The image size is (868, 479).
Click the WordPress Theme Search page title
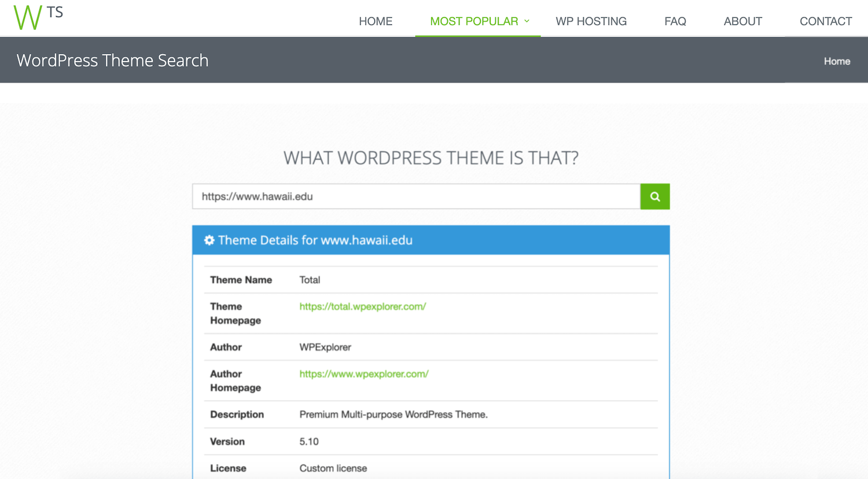pos(112,60)
